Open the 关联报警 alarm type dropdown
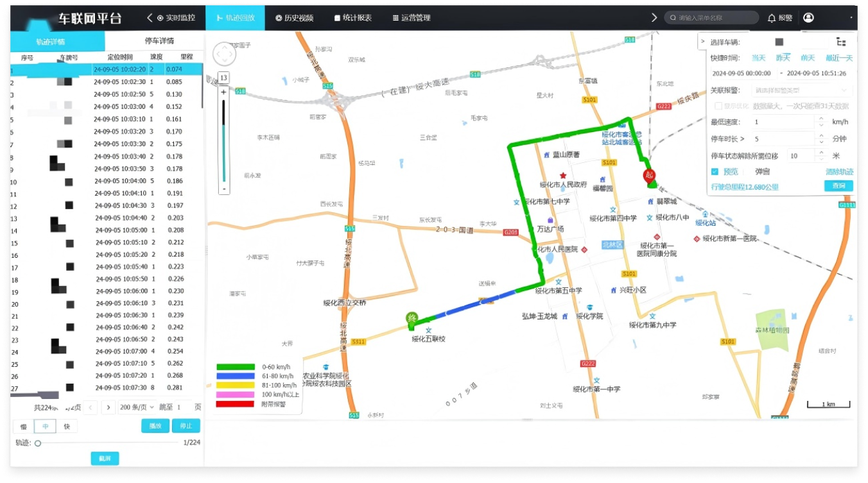 pos(801,90)
